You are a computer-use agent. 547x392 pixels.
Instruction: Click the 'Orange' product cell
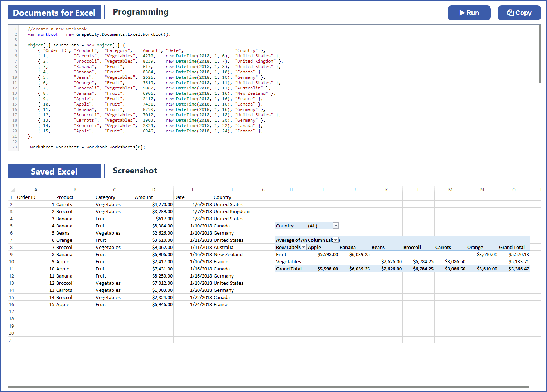click(x=75, y=240)
